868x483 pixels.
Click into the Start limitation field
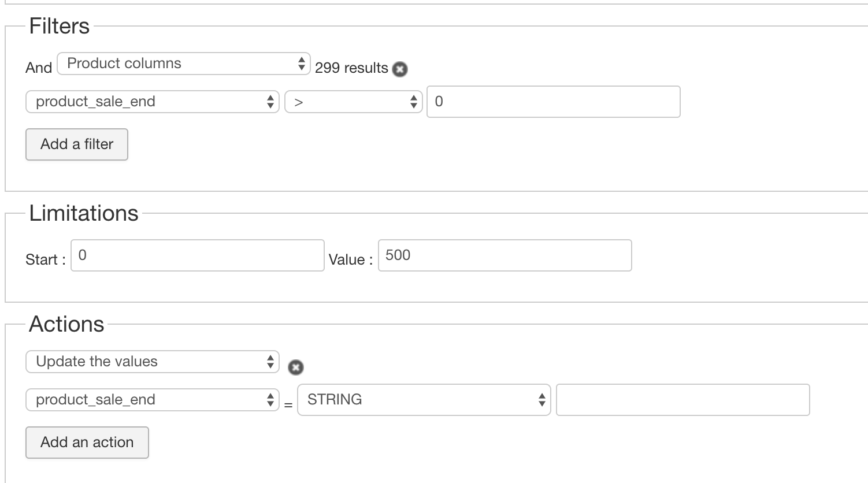coord(197,255)
